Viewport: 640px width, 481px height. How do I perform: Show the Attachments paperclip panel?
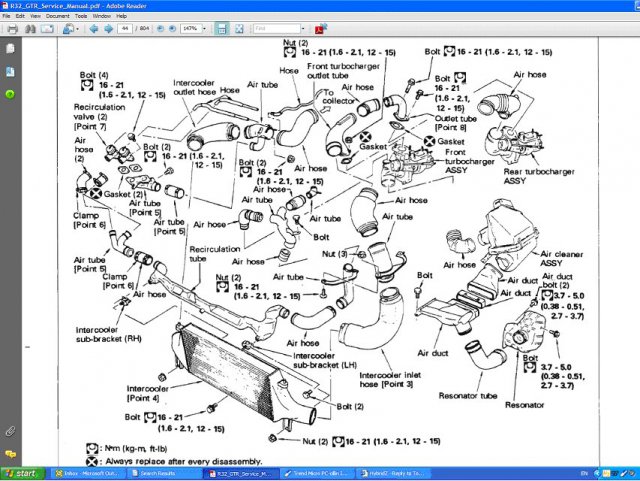tap(9, 431)
